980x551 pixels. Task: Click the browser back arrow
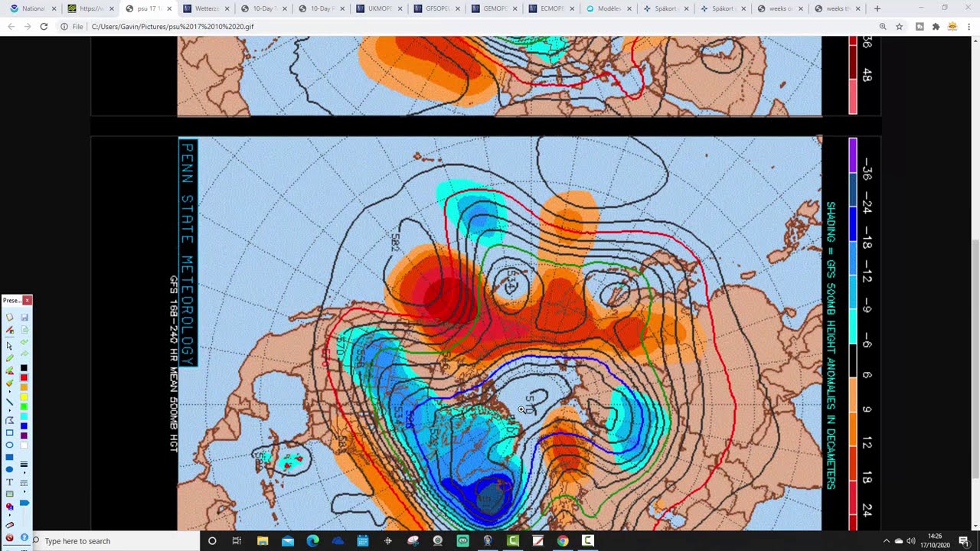click(x=11, y=26)
